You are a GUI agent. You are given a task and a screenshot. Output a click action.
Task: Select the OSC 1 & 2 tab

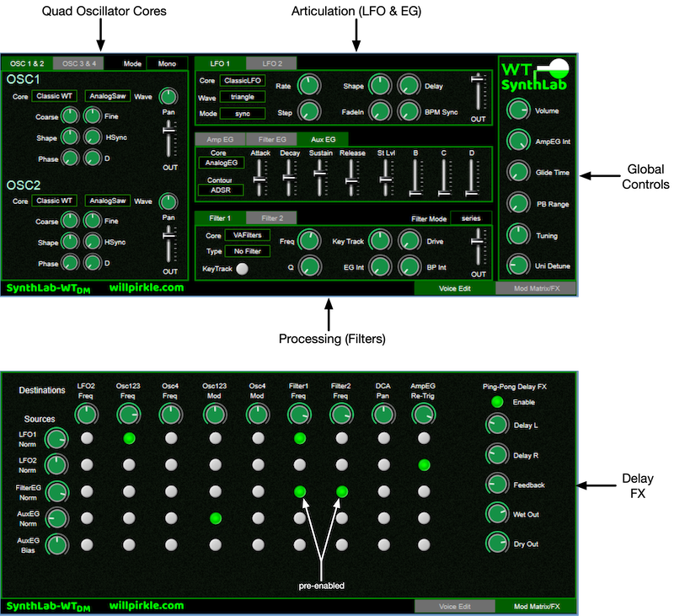point(27,63)
